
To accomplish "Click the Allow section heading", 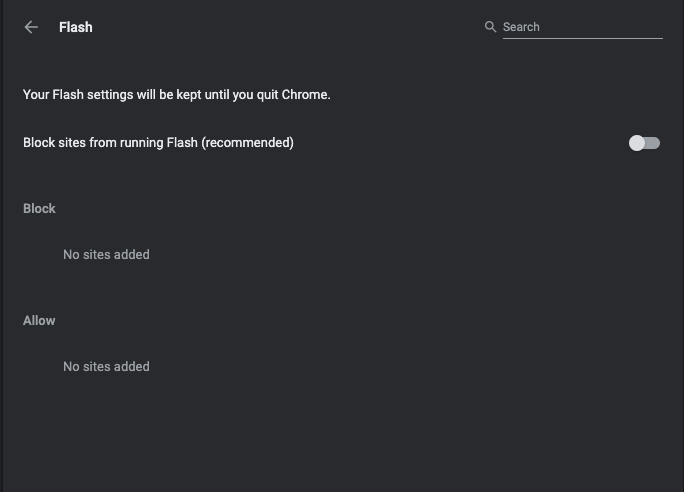I will 39,320.
